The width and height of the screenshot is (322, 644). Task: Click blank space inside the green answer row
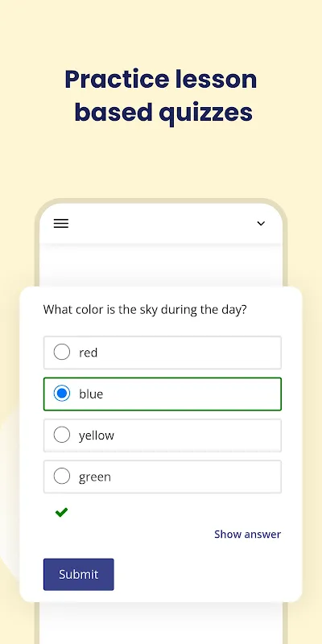[x=197, y=477]
